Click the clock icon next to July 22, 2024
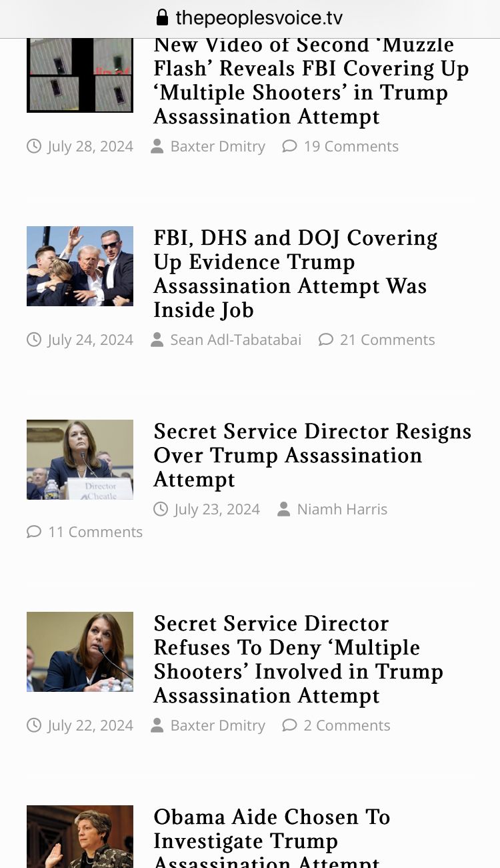The width and height of the screenshot is (500, 868). [x=34, y=725]
